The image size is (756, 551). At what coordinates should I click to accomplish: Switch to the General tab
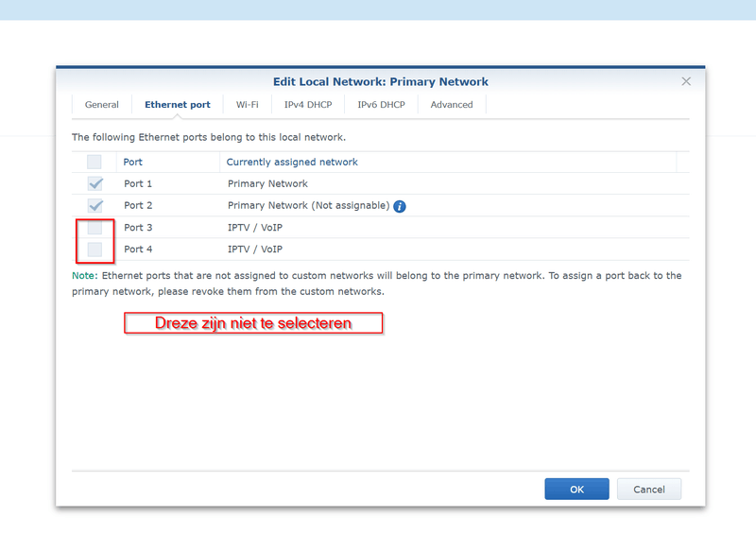pos(102,105)
